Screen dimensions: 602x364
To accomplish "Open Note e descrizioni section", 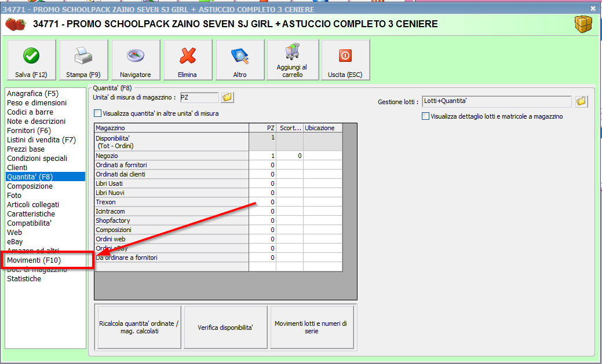I will pos(36,121).
